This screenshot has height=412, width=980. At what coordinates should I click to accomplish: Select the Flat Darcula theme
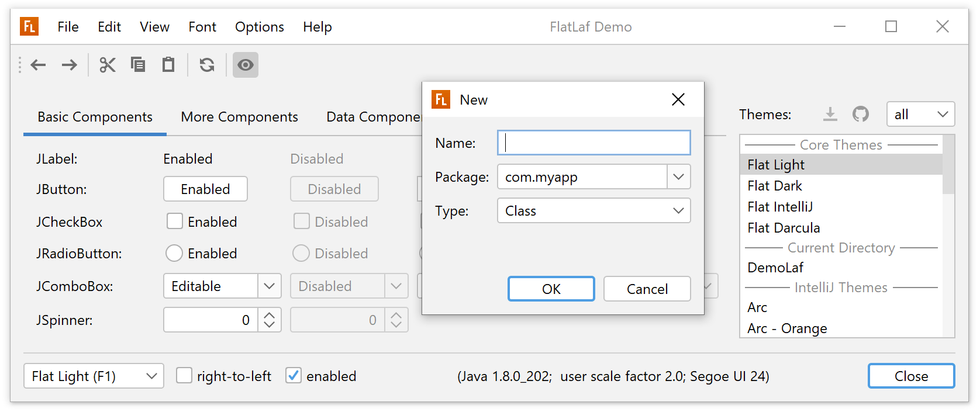841,227
